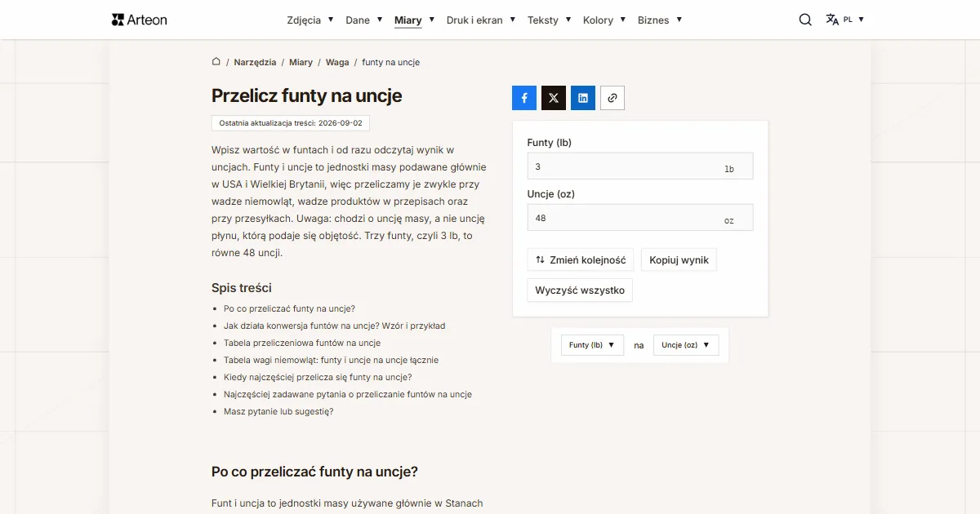
Task: Click the Wyczyść wszystko button
Action: coord(580,290)
